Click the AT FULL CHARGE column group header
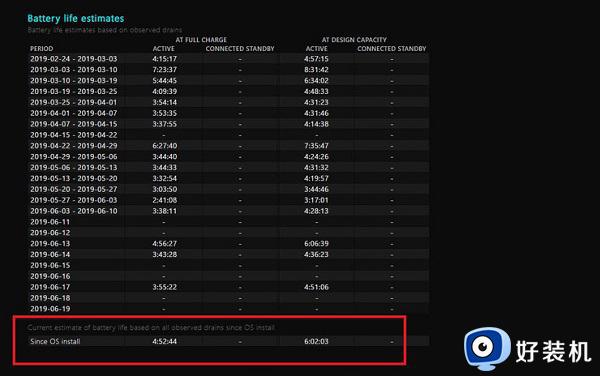 pyautogui.click(x=201, y=40)
